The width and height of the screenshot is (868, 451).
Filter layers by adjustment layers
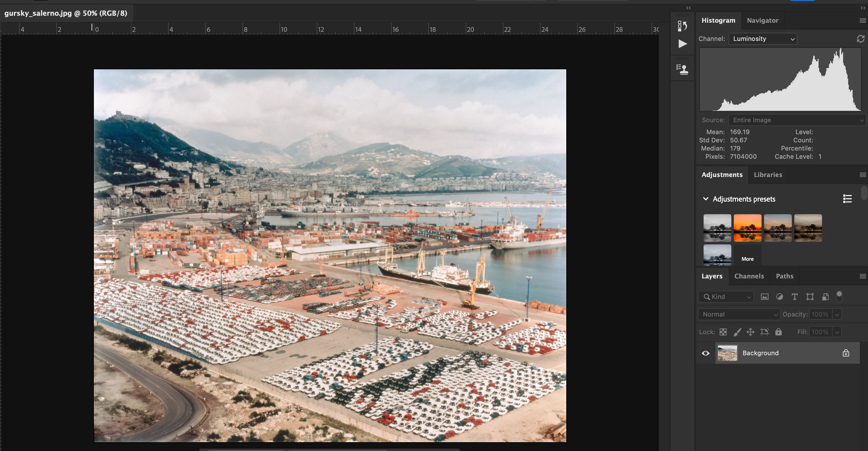pos(779,297)
